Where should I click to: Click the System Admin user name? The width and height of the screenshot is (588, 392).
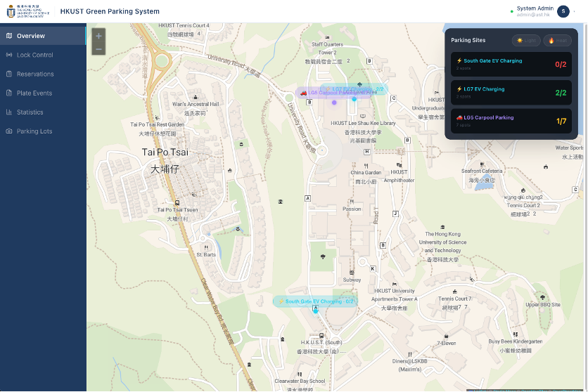click(535, 8)
